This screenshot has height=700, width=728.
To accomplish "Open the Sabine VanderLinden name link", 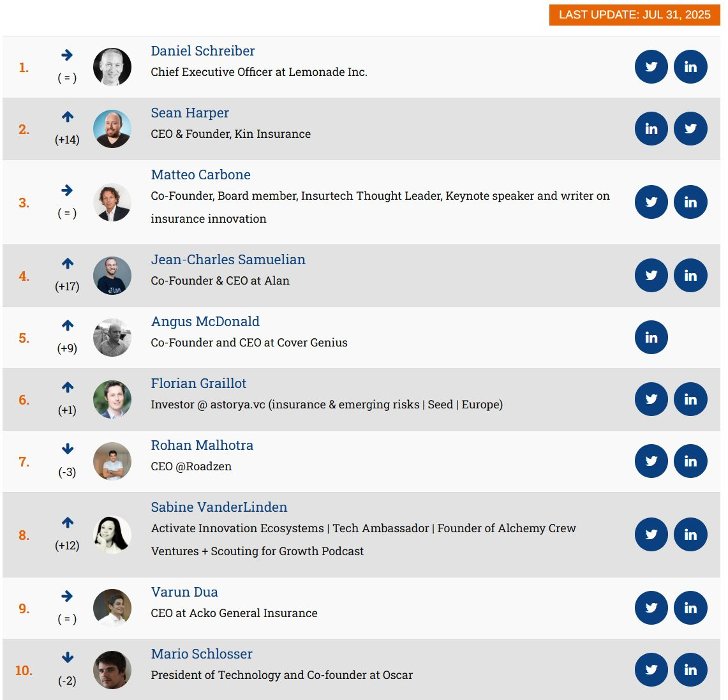I will 219,507.
